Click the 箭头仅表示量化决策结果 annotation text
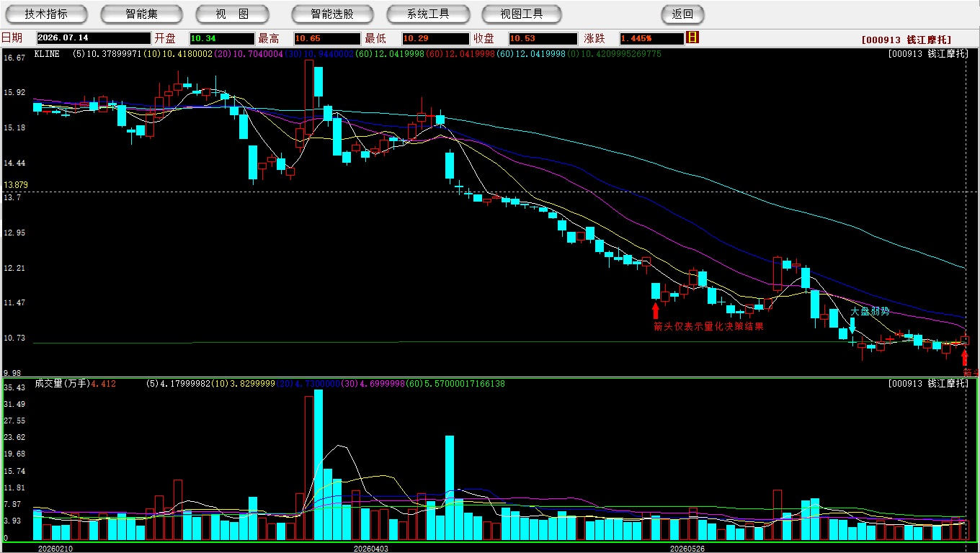Image resolution: width=980 pixels, height=553 pixels. click(708, 326)
